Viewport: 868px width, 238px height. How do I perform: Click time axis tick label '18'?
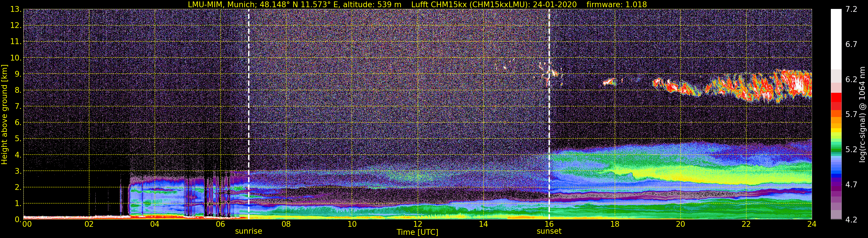coord(614,224)
